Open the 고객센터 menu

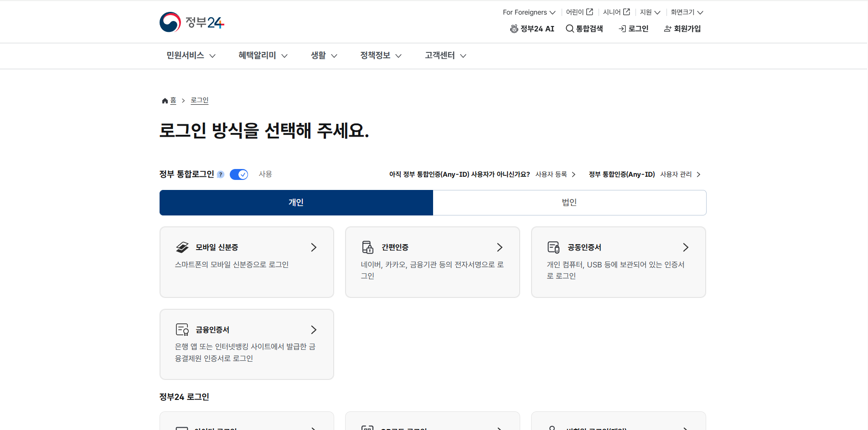coord(446,56)
